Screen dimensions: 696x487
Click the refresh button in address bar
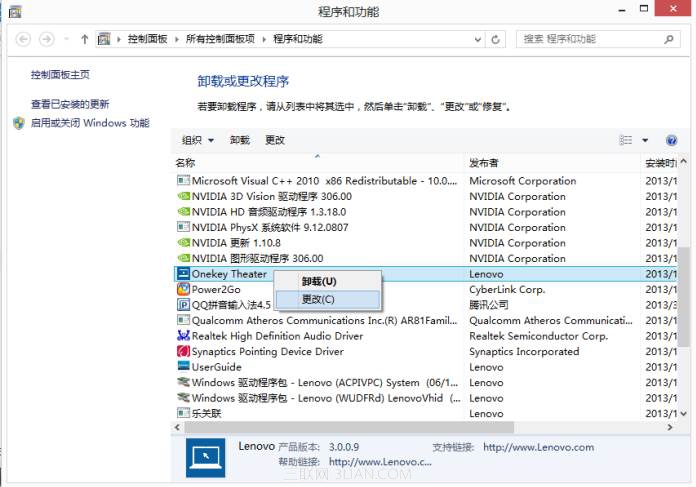pos(496,39)
